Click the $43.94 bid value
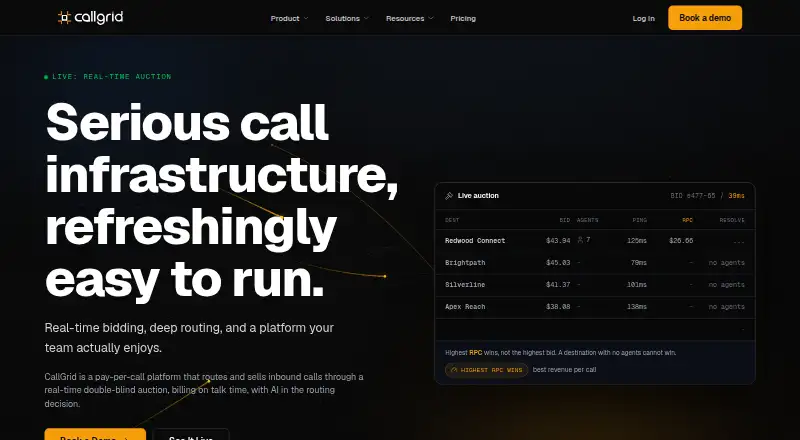This screenshot has width=800, height=440. pyautogui.click(x=558, y=240)
